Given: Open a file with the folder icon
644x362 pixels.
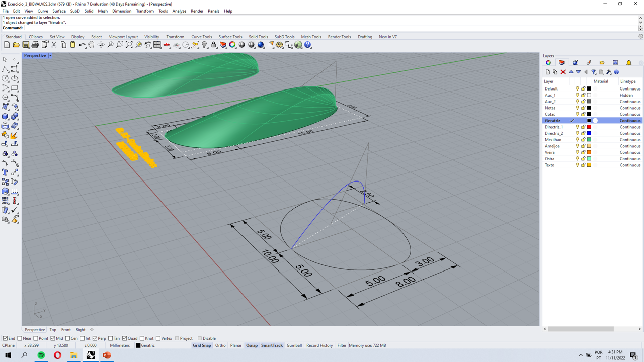Looking at the screenshot, I should (16, 45).
